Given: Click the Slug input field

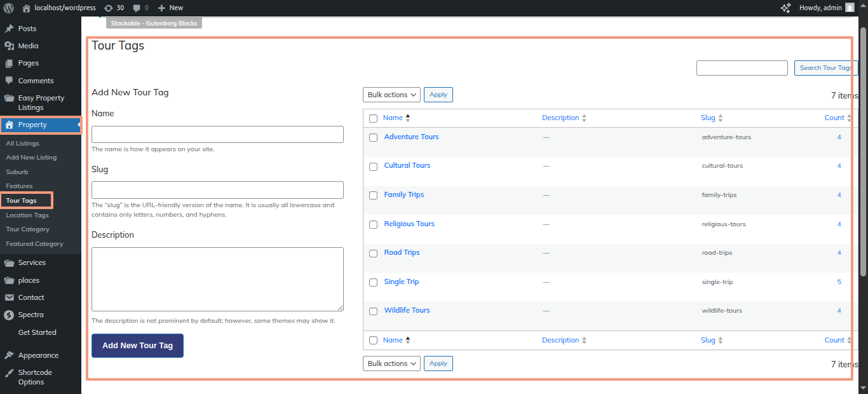Looking at the screenshot, I should (217, 190).
